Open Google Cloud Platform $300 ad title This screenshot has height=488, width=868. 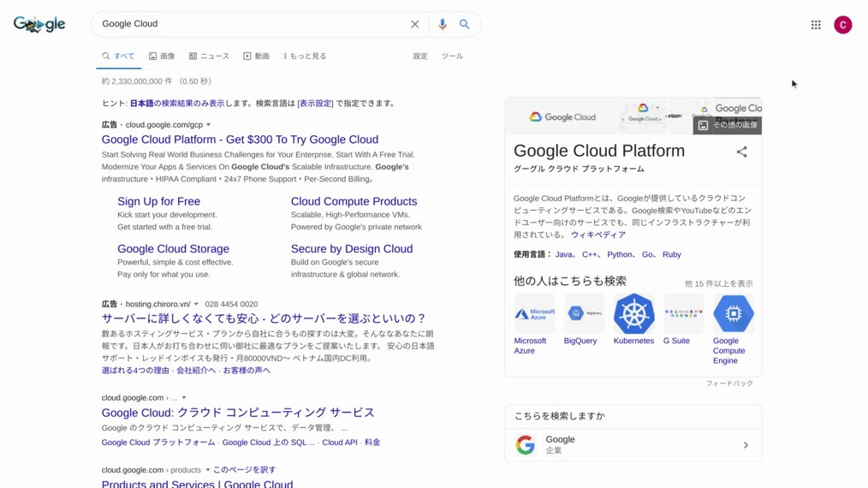coord(240,140)
